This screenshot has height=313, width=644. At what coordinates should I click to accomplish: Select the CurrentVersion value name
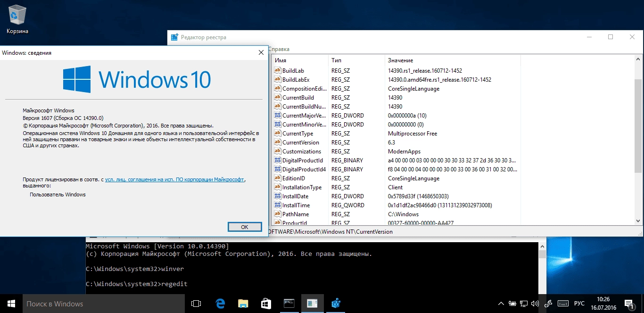click(301, 143)
